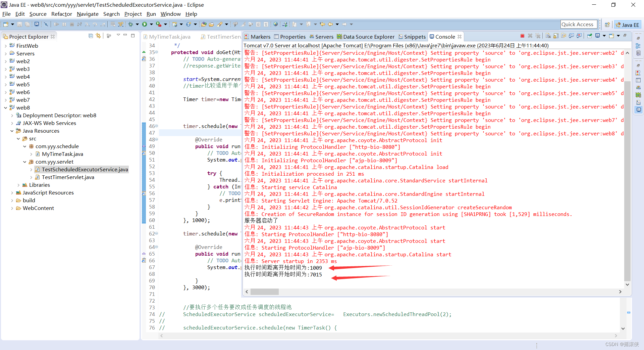This screenshot has width=644, height=350.
Task: Click the Quick Access search field
Action: pyautogui.click(x=579, y=24)
